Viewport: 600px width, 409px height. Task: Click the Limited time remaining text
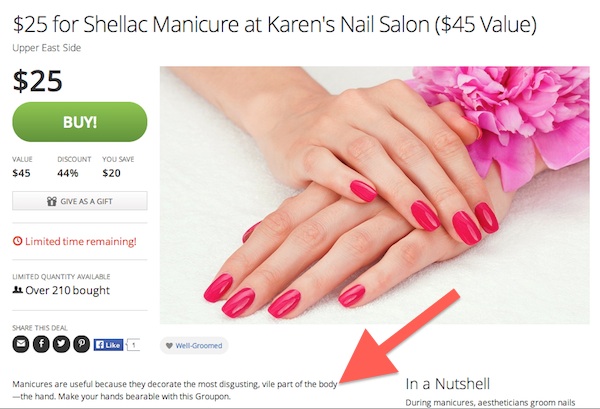(x=81, y=241)
